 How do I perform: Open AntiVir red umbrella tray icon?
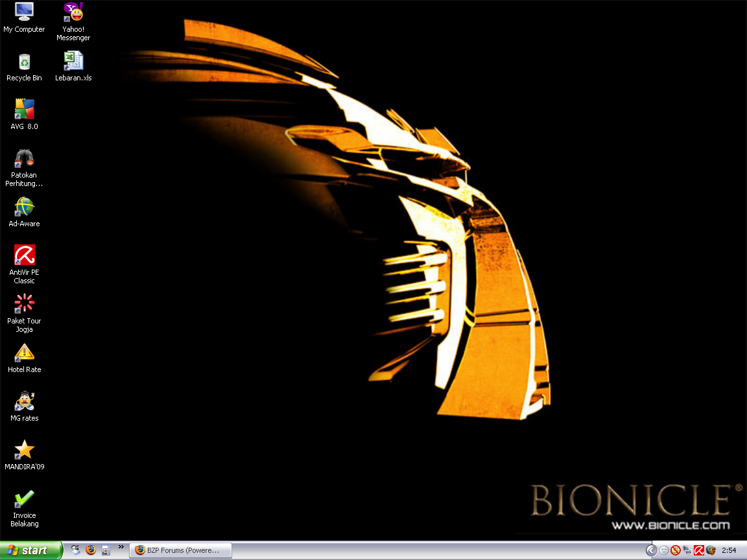pos(699,550)
